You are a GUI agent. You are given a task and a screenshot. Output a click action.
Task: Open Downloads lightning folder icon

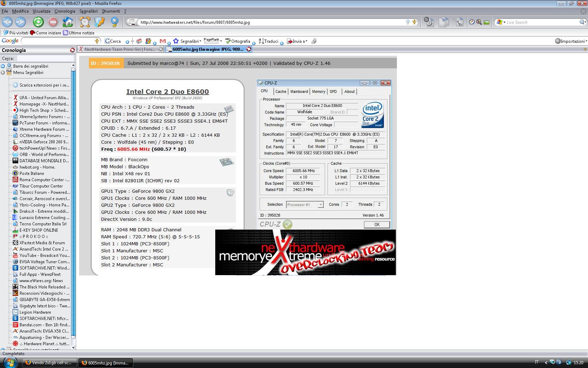click(x=99, y=22)
